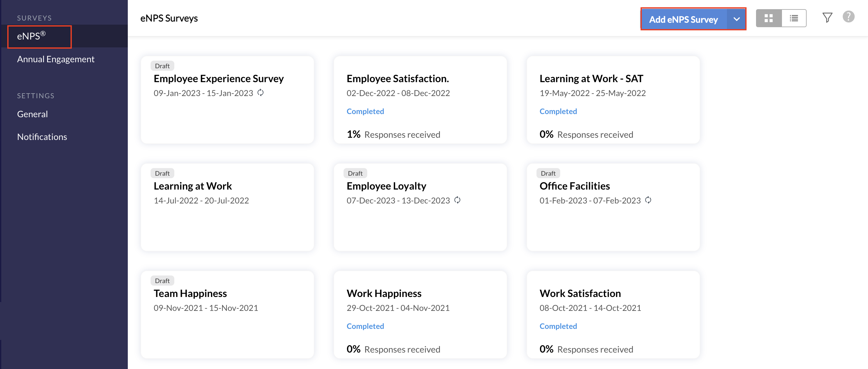Viewport: 868px width, 369px height.
Task: Click Completed status on Employee Satisfaction.
Action: coord(365,111)
